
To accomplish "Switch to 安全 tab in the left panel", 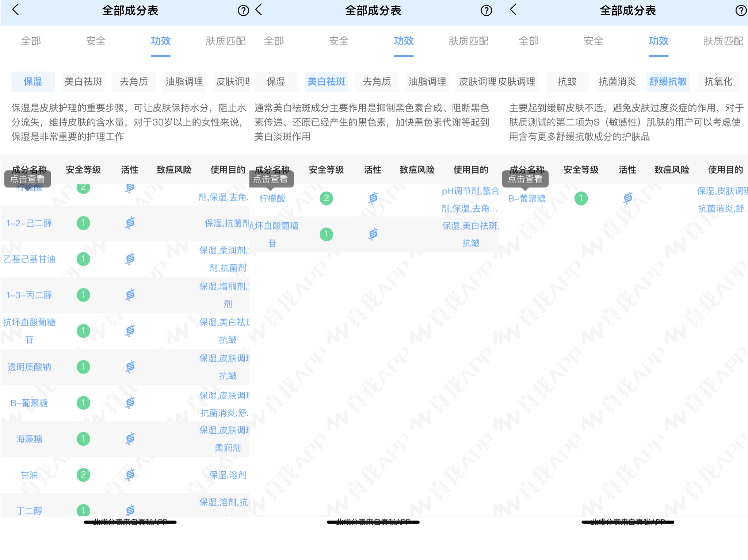I will tap(96, 41).
